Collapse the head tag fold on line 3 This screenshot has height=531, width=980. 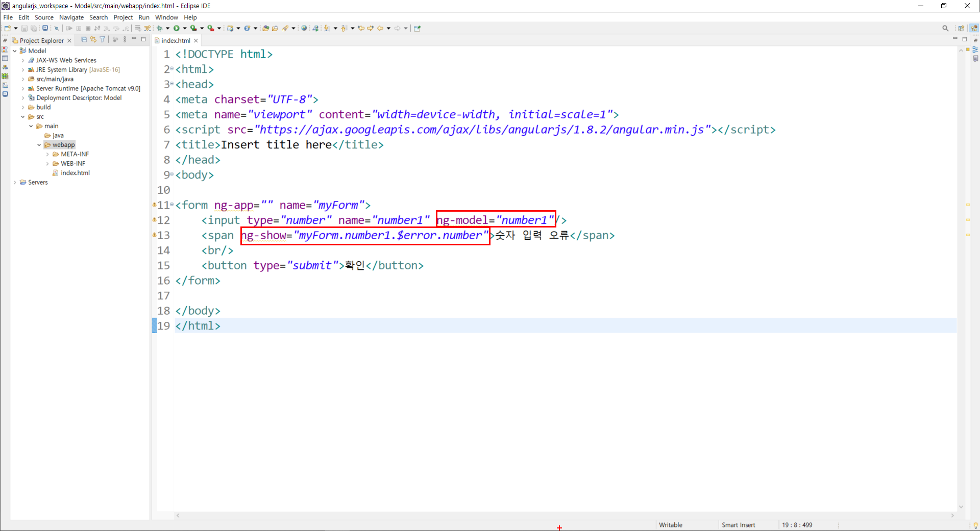[172, 84]
